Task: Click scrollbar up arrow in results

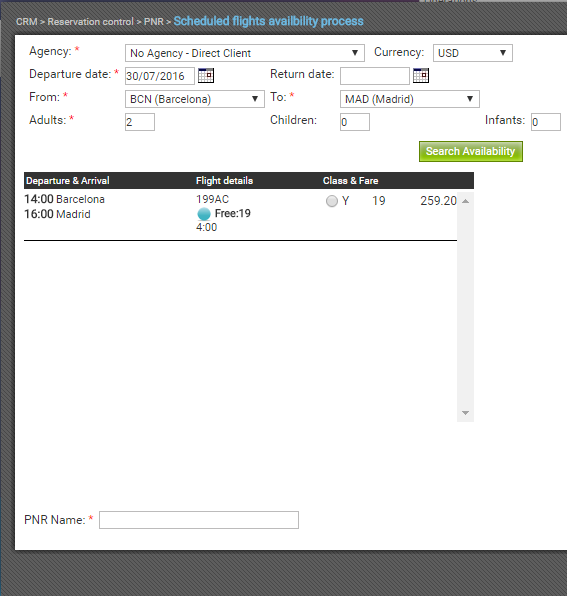Action: (465, 201)
